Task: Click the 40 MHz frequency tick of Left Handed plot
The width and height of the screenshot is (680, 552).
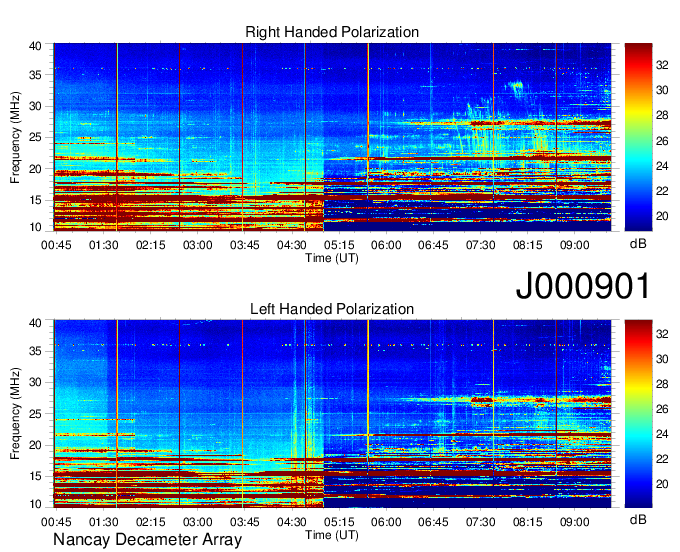Action: pos(35,323)
